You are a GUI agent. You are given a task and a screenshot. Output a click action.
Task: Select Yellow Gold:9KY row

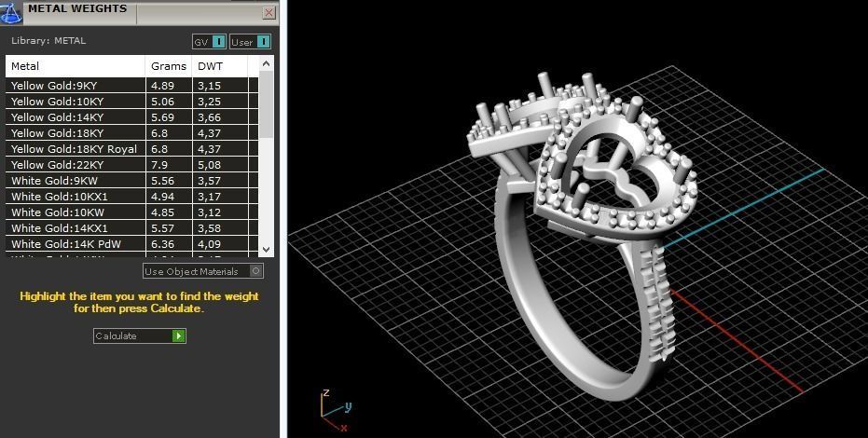click(x=131, y=86)
